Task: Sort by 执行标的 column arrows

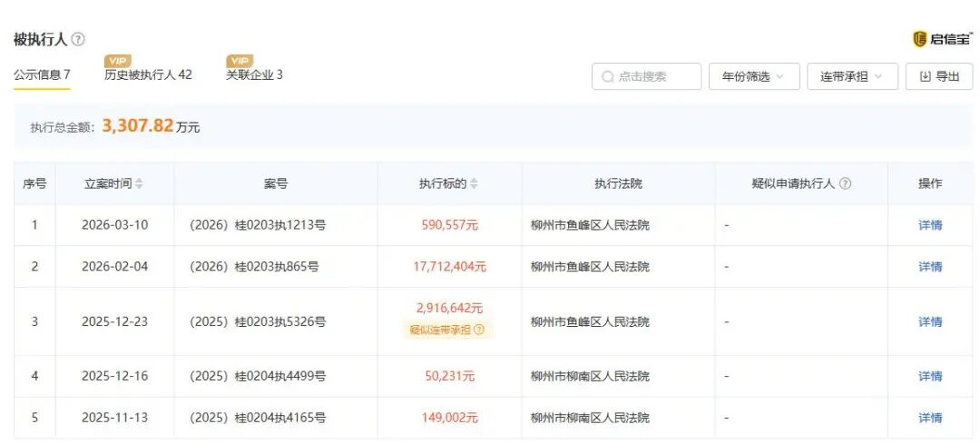Action: [x=474, y=183]
